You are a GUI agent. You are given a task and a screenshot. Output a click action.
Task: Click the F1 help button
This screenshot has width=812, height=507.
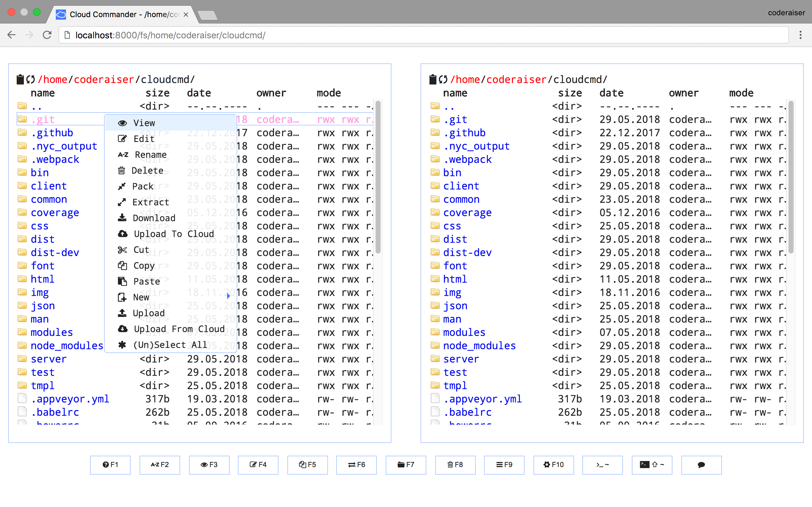tap(110, 465)
